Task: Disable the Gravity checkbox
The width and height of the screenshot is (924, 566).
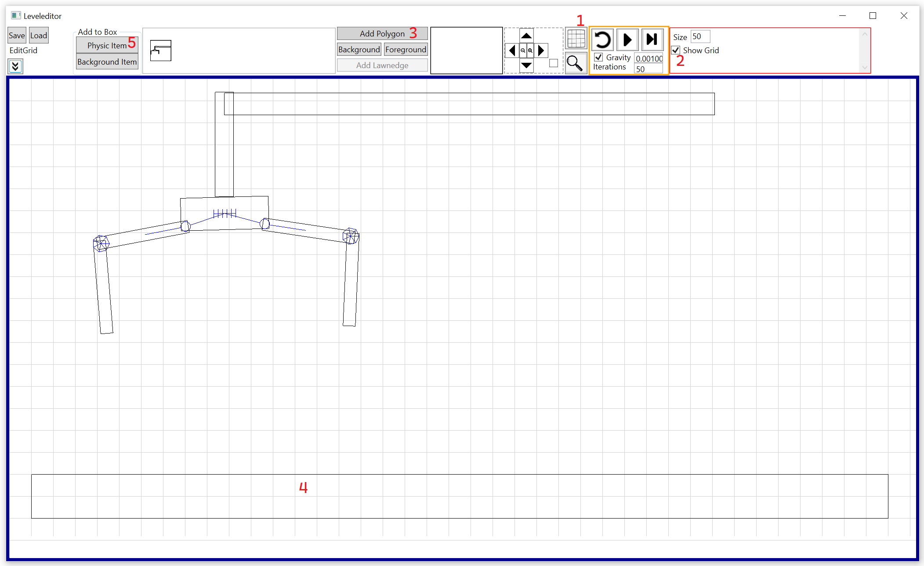Action: [598, 57]
